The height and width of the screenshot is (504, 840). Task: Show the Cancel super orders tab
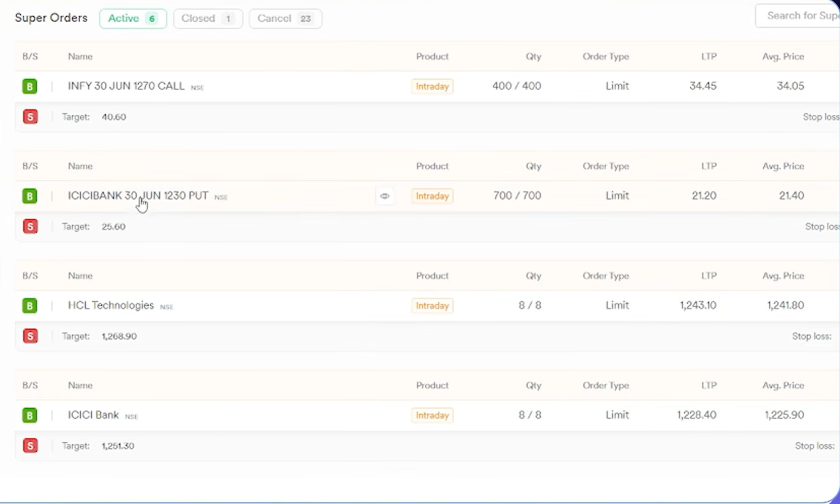coord(285,19)
